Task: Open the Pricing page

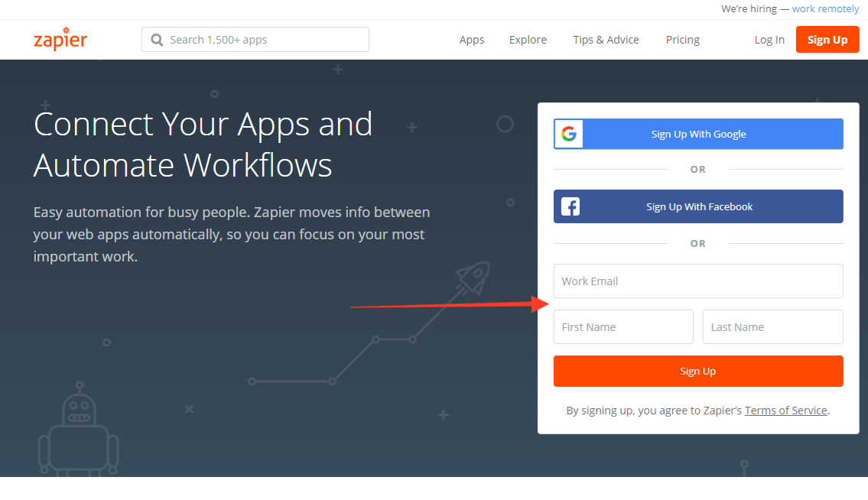Action: pos(682,39)
